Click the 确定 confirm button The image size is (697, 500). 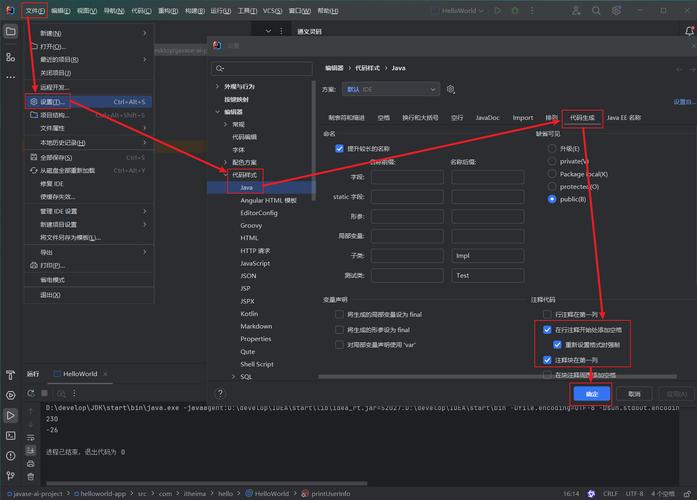pos(591,394)
